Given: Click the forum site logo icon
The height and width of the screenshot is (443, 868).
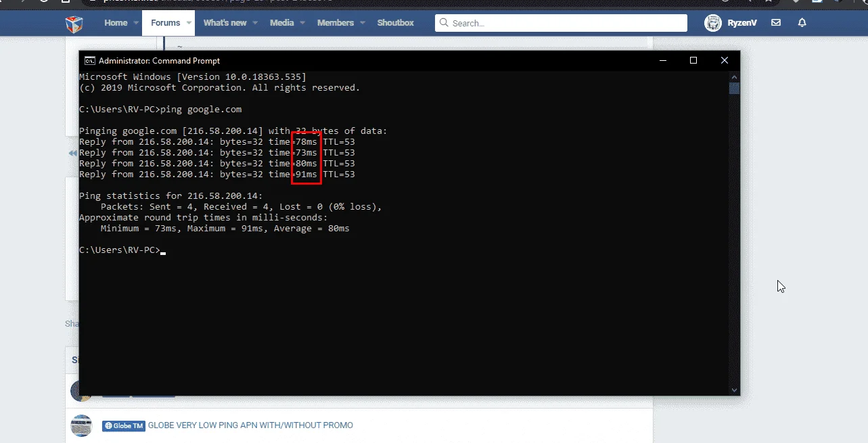Looking at the screenshot, I should (74, 24).
